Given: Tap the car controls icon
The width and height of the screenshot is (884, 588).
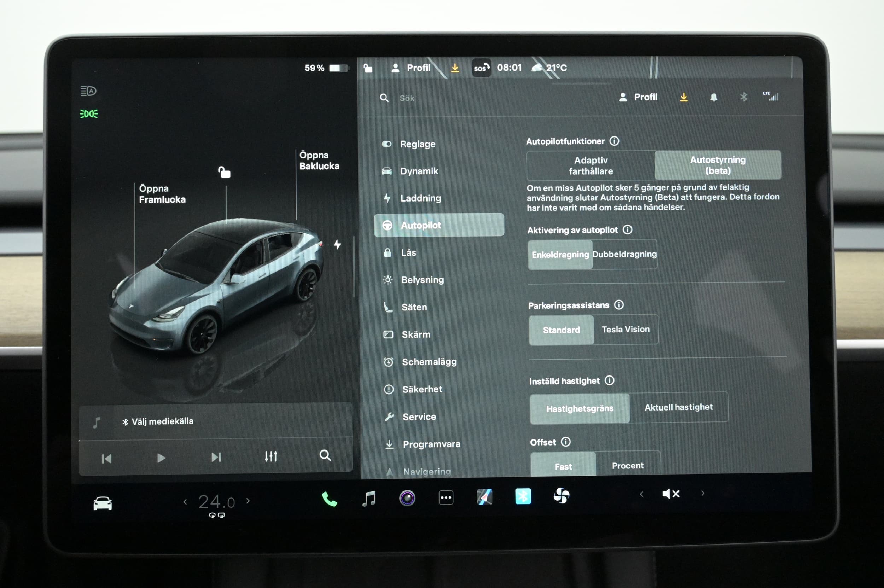Looking at the screenshot, I should coord(103,503).
